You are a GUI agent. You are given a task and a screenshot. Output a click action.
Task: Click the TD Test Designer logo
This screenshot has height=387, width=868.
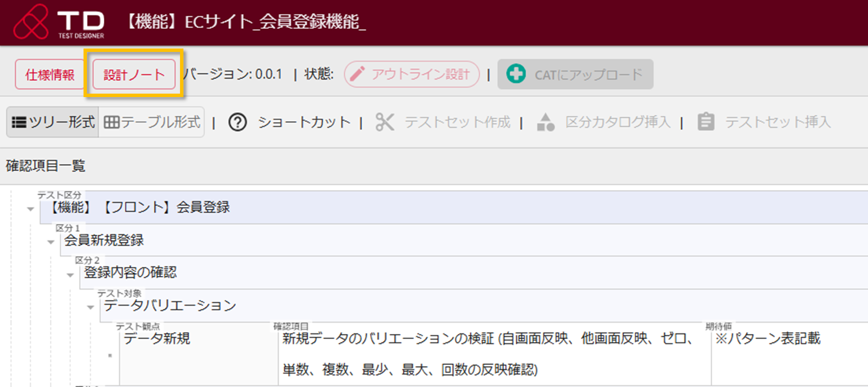point(59,24)
